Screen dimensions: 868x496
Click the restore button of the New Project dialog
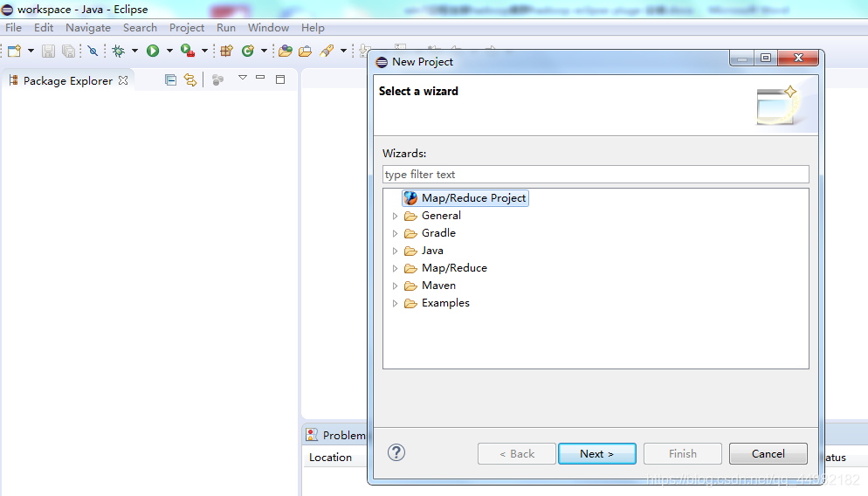click(x=766, y=58)
